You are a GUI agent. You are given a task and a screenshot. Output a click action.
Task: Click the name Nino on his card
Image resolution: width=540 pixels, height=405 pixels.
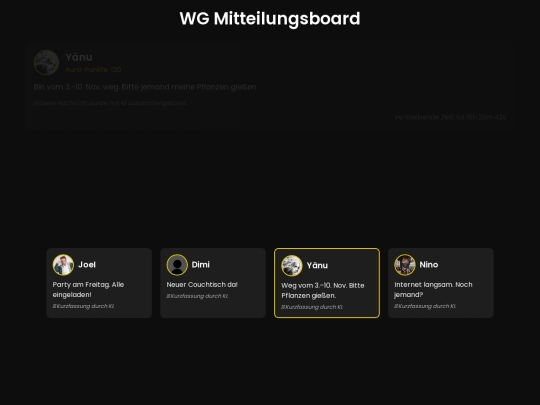pyautogui.click(x=429, y=264)
